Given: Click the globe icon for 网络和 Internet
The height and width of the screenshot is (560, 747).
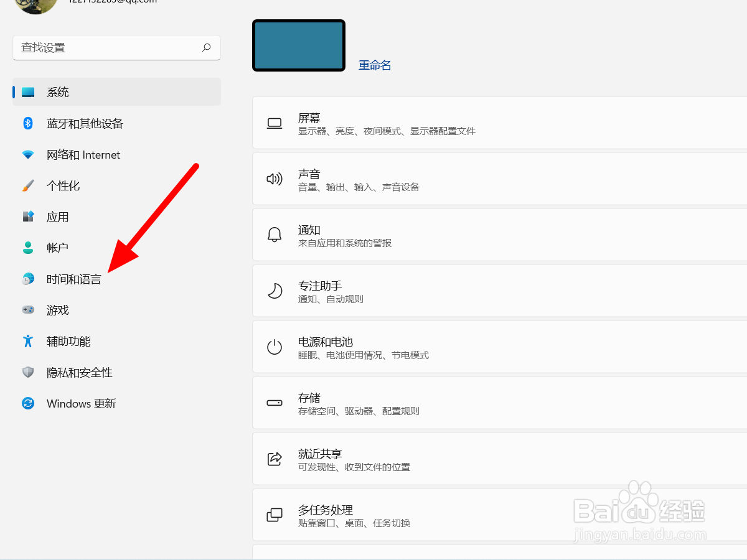Looking at the screenshot, I should 27,154.
